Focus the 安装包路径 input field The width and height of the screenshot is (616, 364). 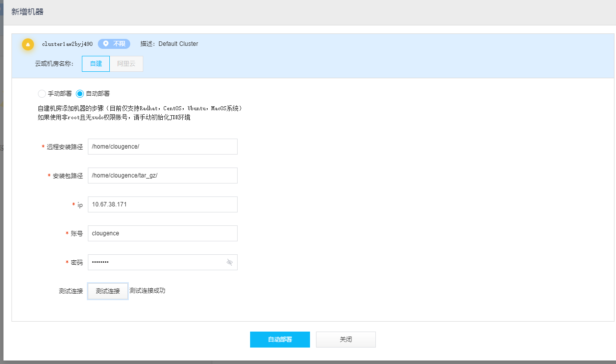163,176
